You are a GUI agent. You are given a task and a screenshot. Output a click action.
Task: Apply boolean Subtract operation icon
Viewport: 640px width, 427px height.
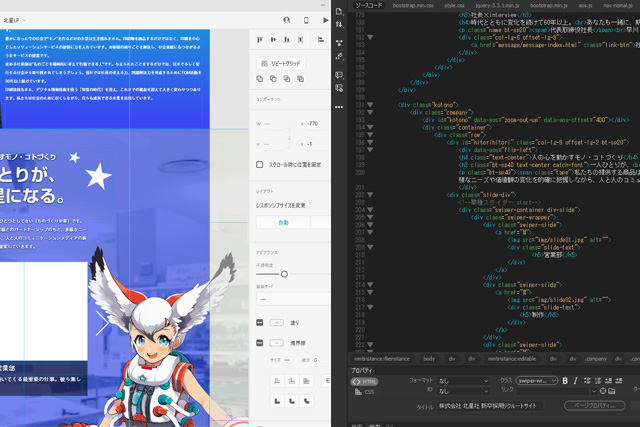click(x=273, y=79)
